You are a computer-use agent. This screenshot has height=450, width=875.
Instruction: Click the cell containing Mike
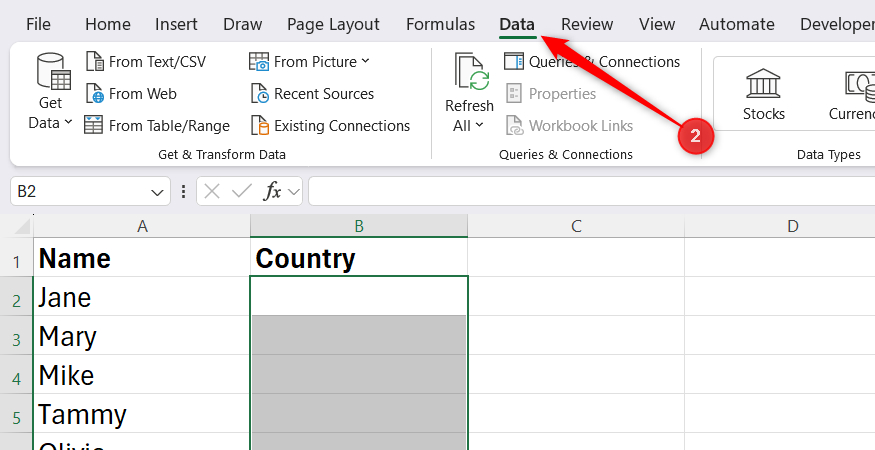click(142, 375)
